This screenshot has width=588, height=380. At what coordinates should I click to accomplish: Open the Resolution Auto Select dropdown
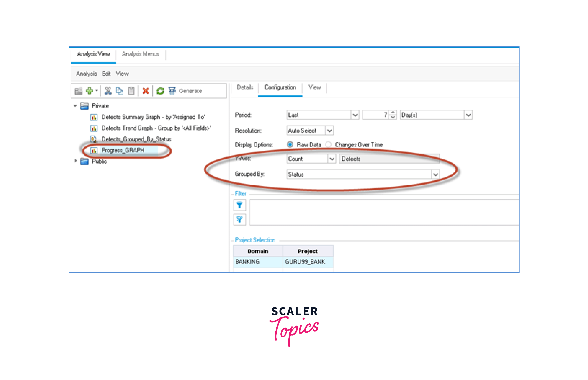pyautogui.click(x=330, y=131)
